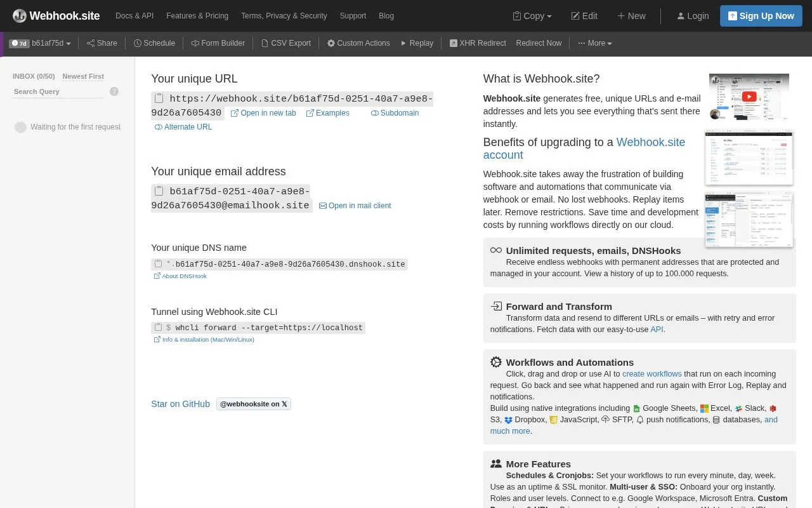
Task: Toggle XHR Redirect
Action: [478, 43]
